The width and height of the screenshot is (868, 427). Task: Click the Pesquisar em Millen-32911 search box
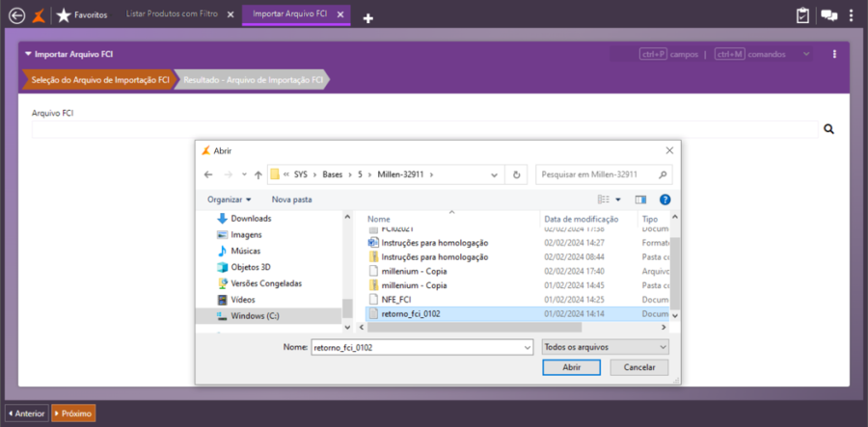click(604, 174)
